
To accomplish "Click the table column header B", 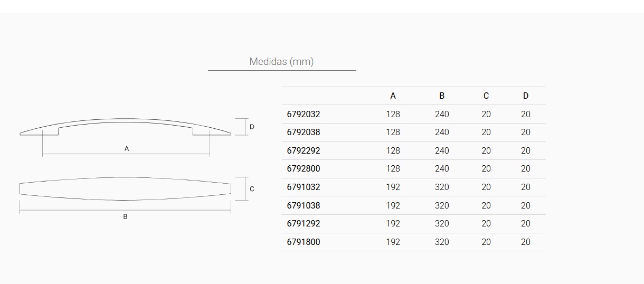I will pyautogui.click(x=442, y=96).
